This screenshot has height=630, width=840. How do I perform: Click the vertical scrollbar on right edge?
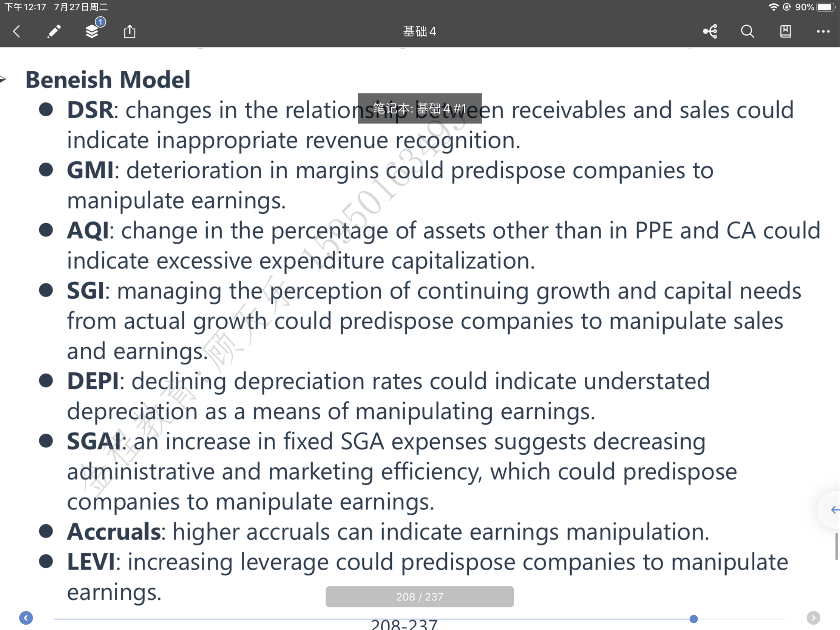point(836,546)
